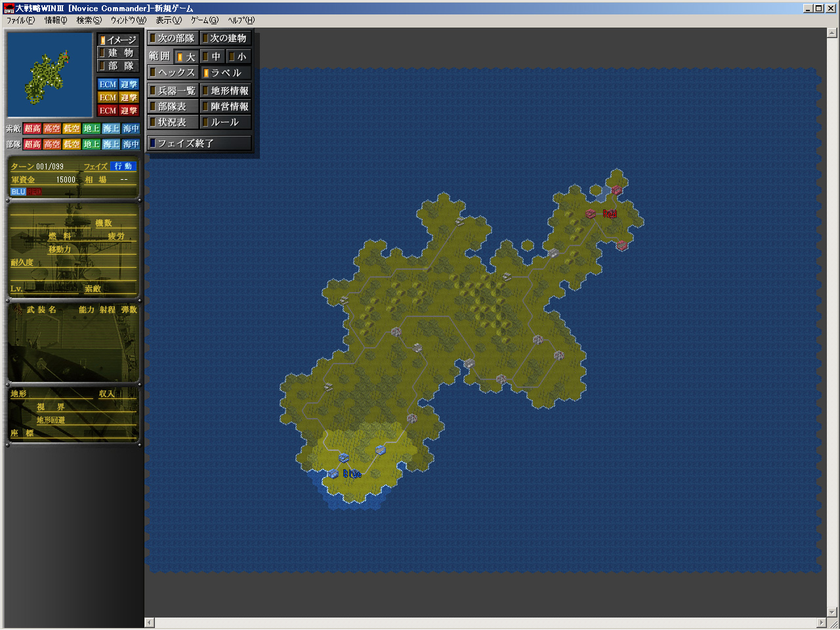Toggle the orange ECM indicator
840x630 pixels.
coord(108,98)
